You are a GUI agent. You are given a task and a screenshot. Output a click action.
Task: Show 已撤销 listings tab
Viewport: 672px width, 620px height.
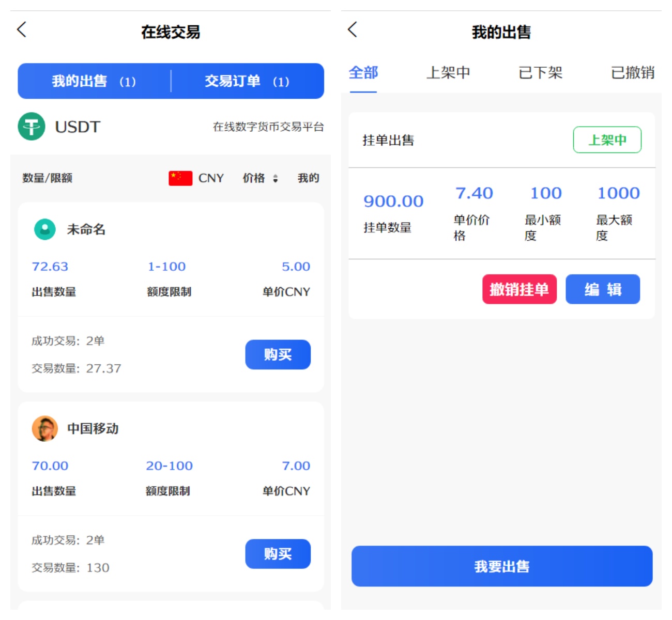point(632,73)
